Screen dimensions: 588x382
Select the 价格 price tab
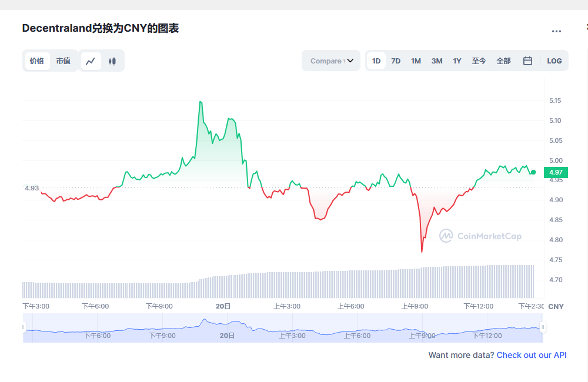[x=37, y=61]
